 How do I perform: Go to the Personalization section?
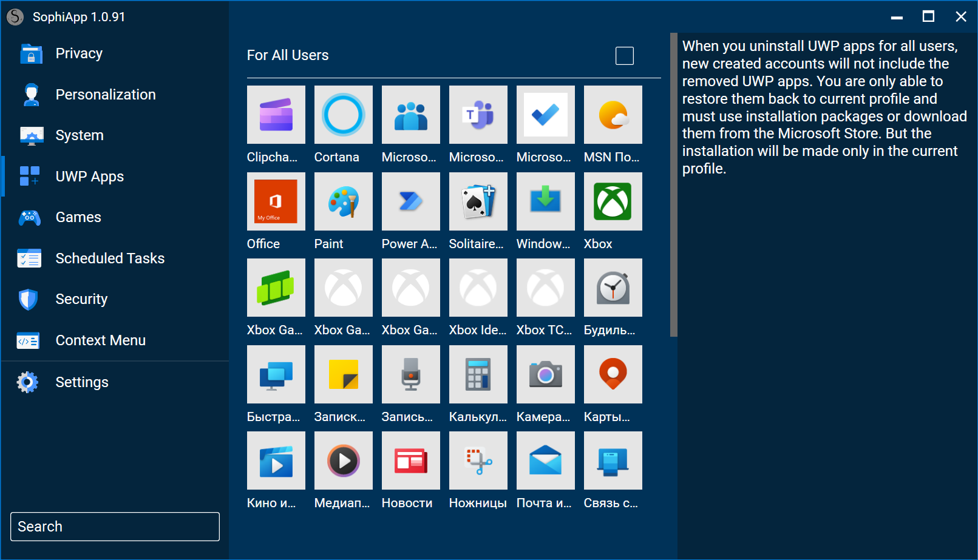[x=115, y=95]
